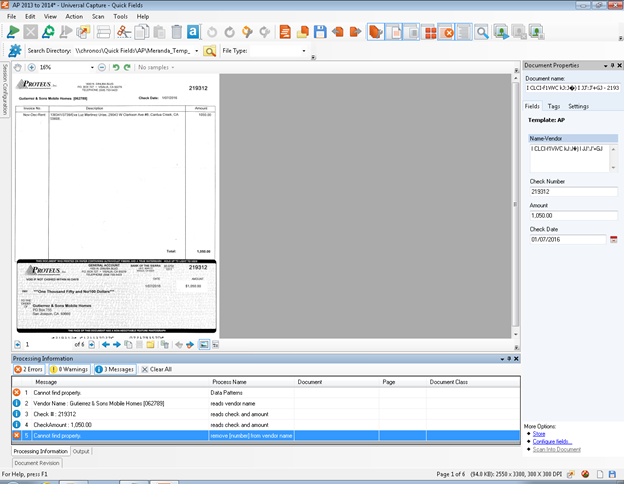Viewport: 624px width, 484px height.
Task: Click the green Run session play icon
Action: (x=13, y=32)
